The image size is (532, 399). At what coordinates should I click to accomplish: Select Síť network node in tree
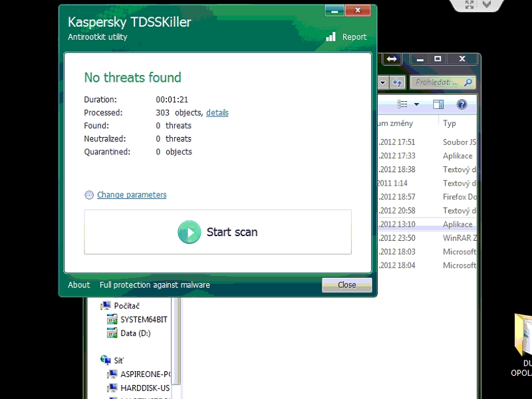click(x=119, y=360)
